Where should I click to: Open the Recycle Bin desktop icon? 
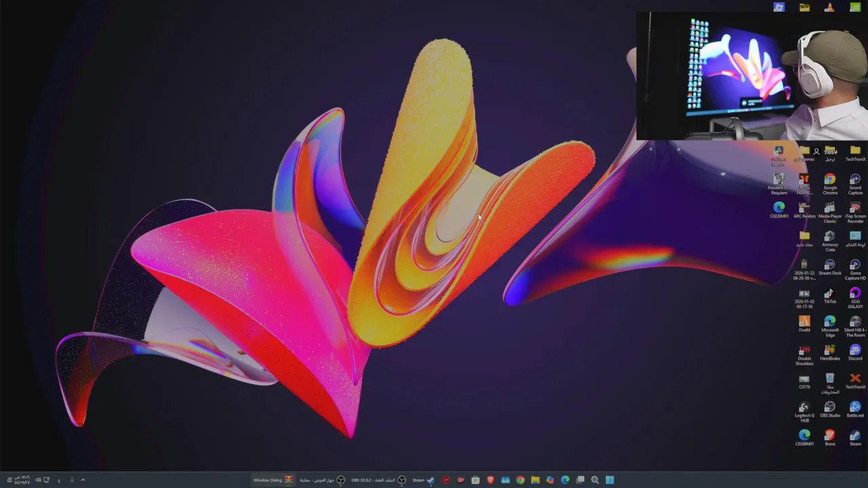point(830,384)
